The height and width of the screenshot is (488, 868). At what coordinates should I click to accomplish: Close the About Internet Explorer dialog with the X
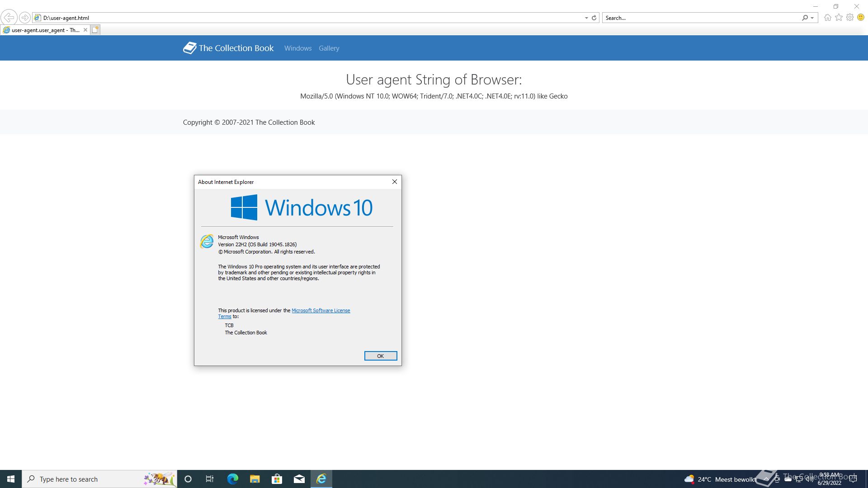(394, 182)
